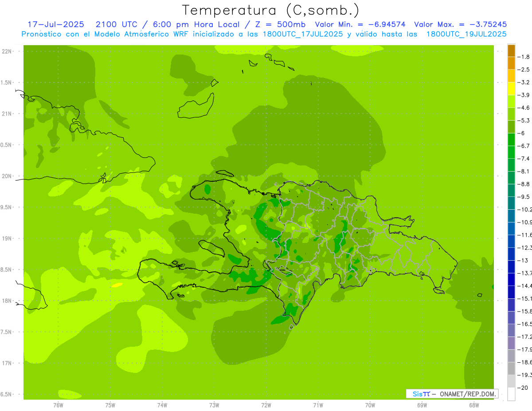Image resolution: width=532 pixels, height=411 pixels.
Task: Select the purple swatch between -17.2 and -17.9
Action: pos(511,343)
